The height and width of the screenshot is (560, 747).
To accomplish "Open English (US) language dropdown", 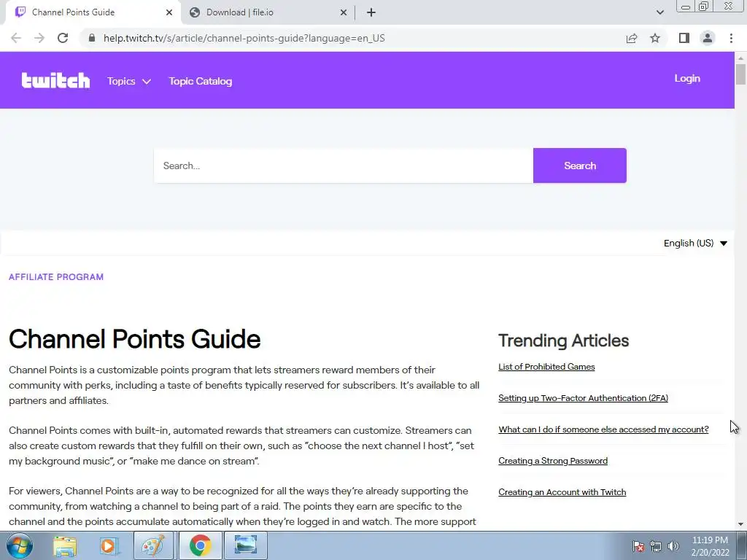I will tap(695, 244).
